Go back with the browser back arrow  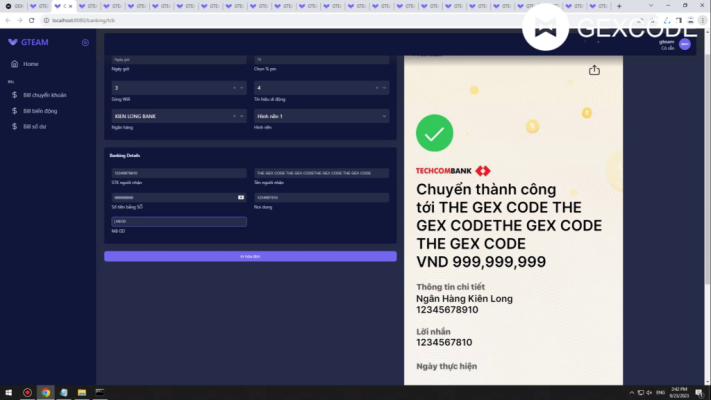pos(8,20)
